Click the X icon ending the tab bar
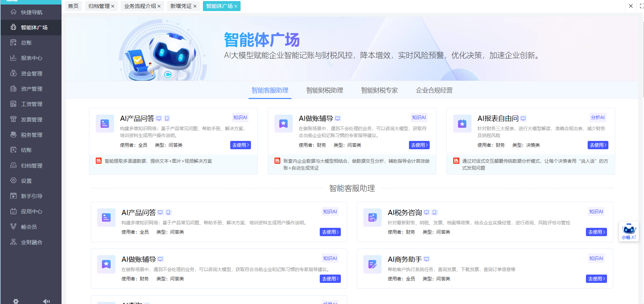644x304 pixels. [x=631, y=6]
